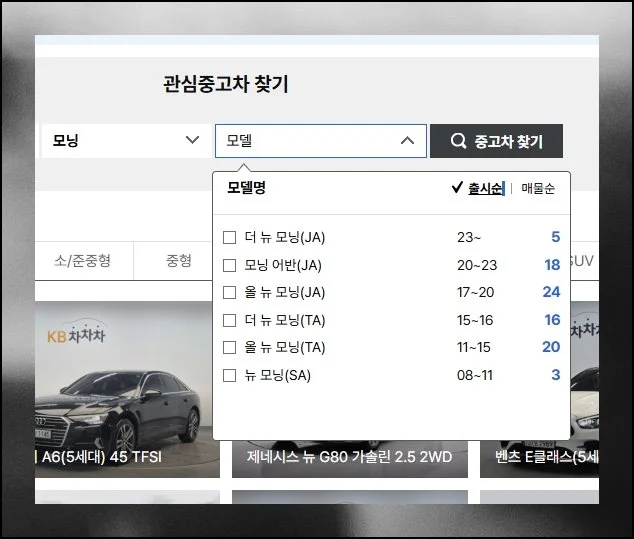Switch to the 중형 tab
The height and width of the screenshot is (539, 634).
point(178,261)
